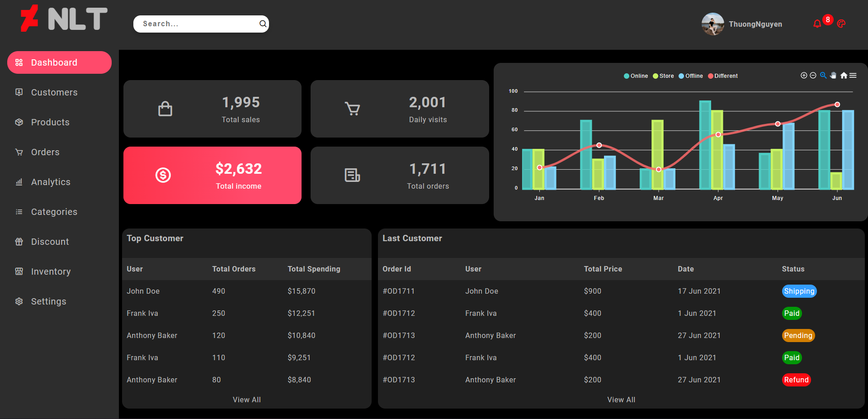The image size is (868, 419).
Task: Reset chart view with the home icon
Action: coord(844,76)
